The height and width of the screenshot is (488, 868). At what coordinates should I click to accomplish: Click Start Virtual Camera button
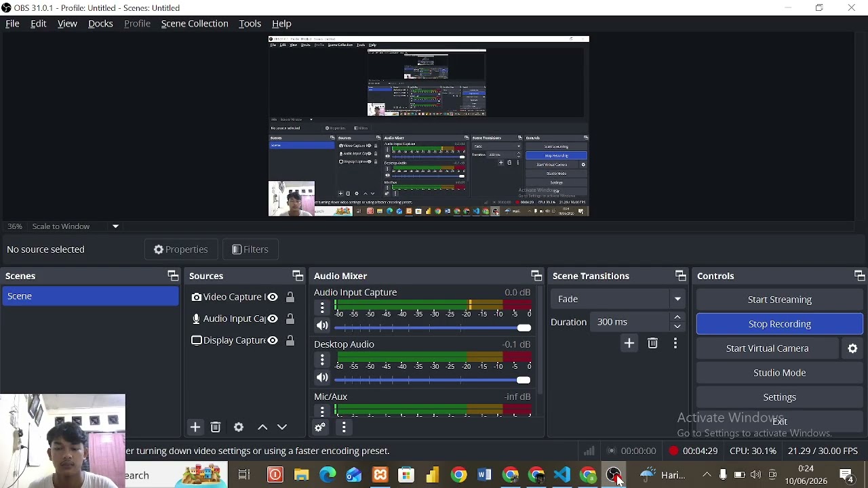(x=768, y=349)
